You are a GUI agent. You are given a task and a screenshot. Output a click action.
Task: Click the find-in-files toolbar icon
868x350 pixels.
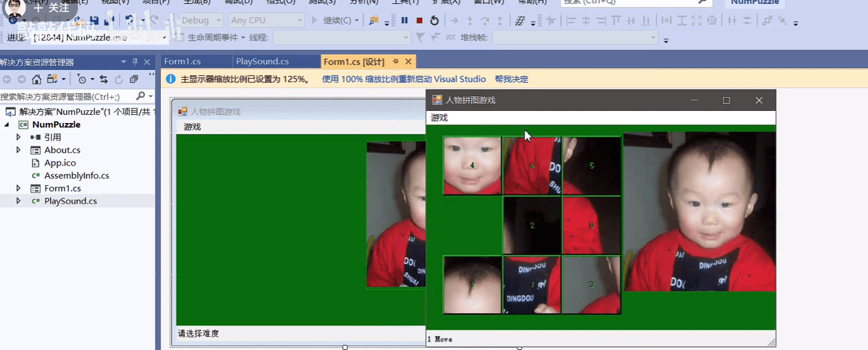pos(374,20)
